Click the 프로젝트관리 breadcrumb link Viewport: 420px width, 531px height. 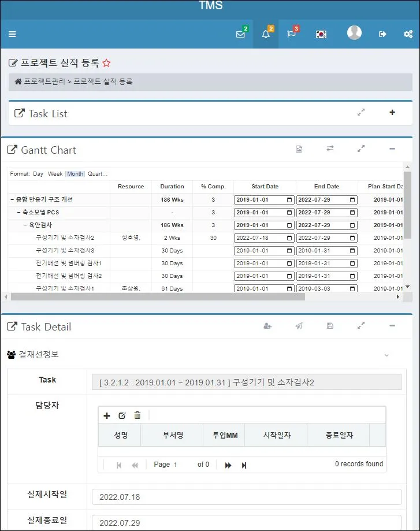[x=44, y=81]
